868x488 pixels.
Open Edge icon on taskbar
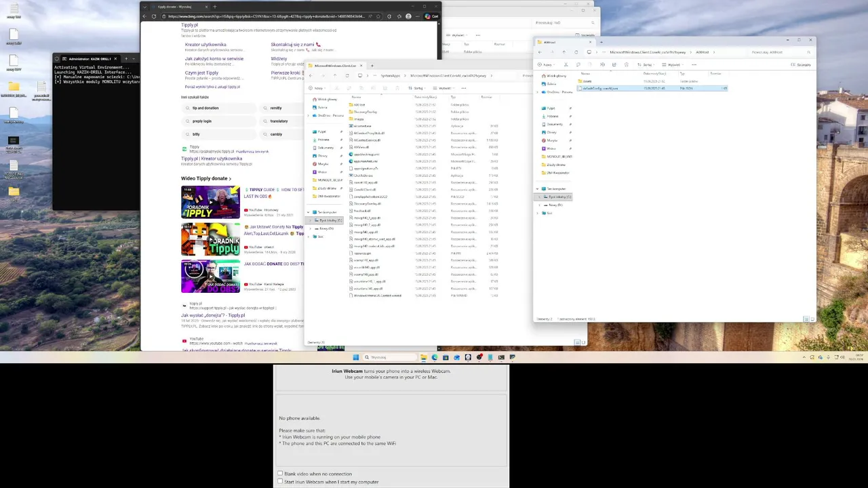[x=435, y=357]
